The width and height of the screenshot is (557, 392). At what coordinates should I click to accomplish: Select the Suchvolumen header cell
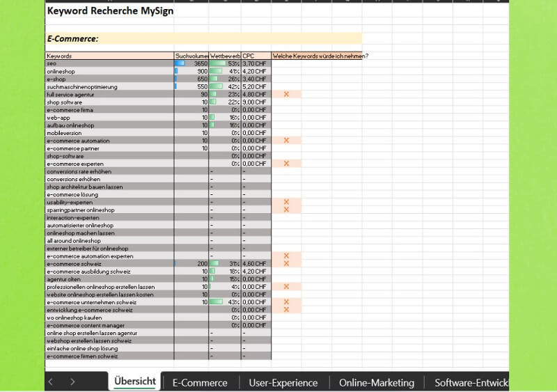[191, 56]
